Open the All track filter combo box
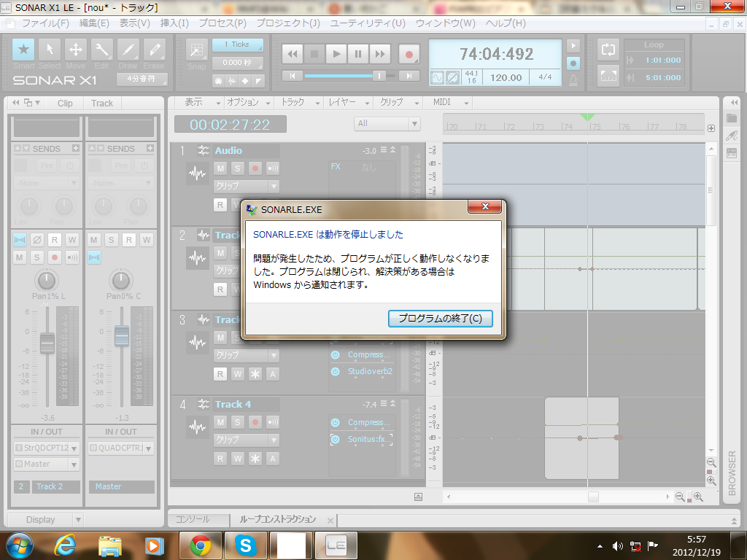 [x=387, y=124]
